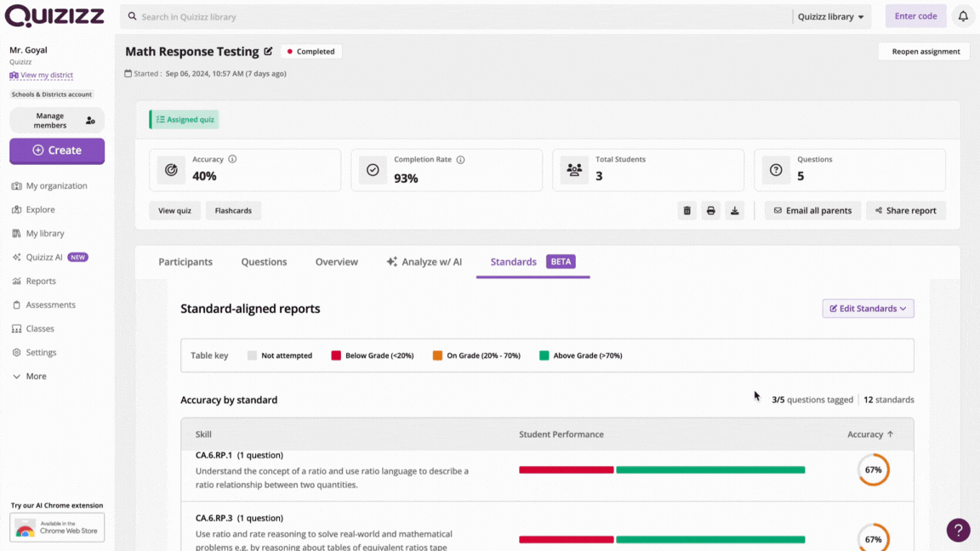Click CA.6.RP.1 67% accuracy ring
The image size is (980, 551).
[x=873, y=469]
